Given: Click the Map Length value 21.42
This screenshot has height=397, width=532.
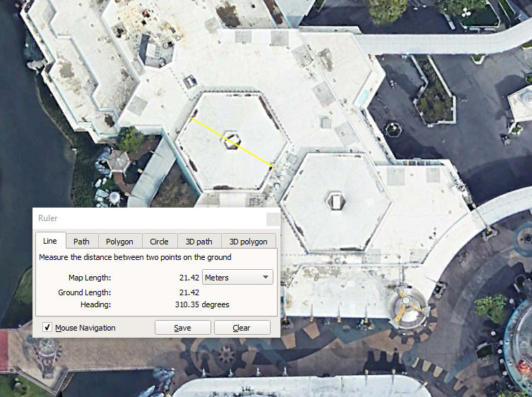Looking at the screenshot, I should (x=189, y=278).
